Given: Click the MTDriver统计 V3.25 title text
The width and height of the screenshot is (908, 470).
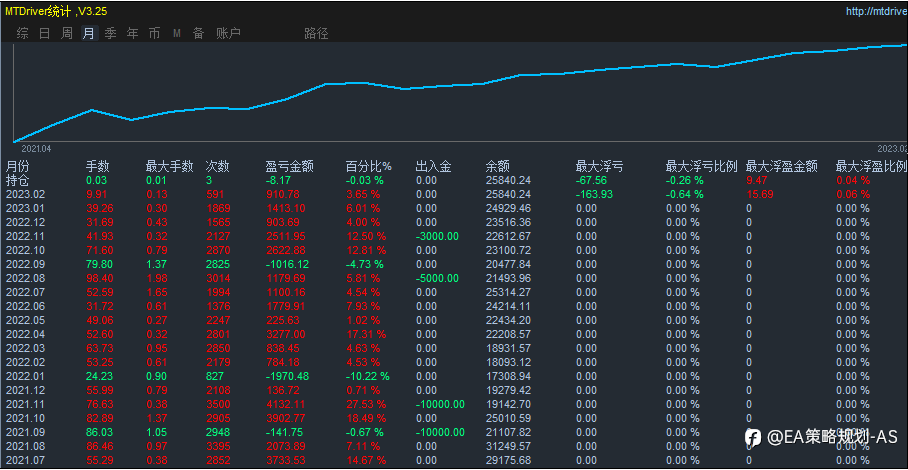Looking at the screenshot, I should pos(56,11).
